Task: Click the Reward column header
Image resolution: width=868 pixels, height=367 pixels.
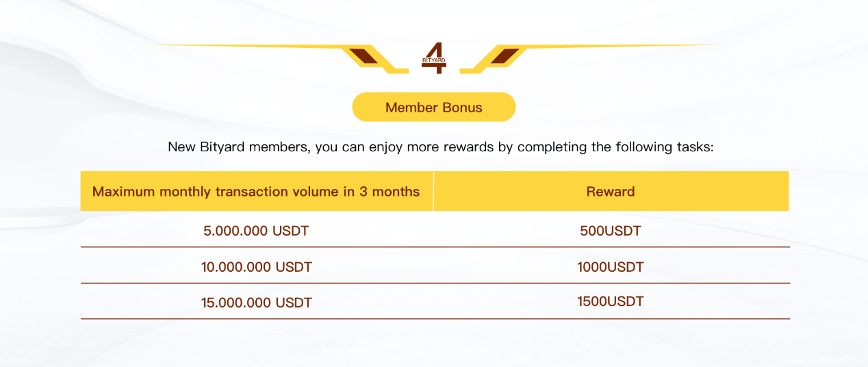Action: coord(611,192)
